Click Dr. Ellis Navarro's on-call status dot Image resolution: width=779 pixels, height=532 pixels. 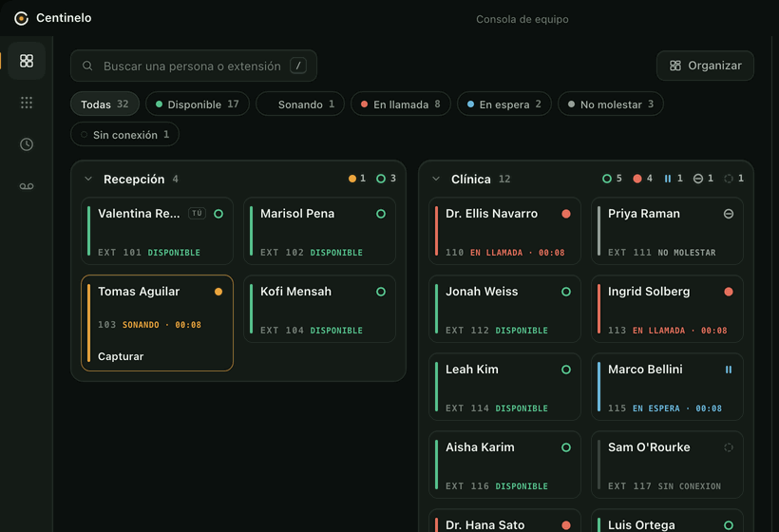(x=566, y=214)
